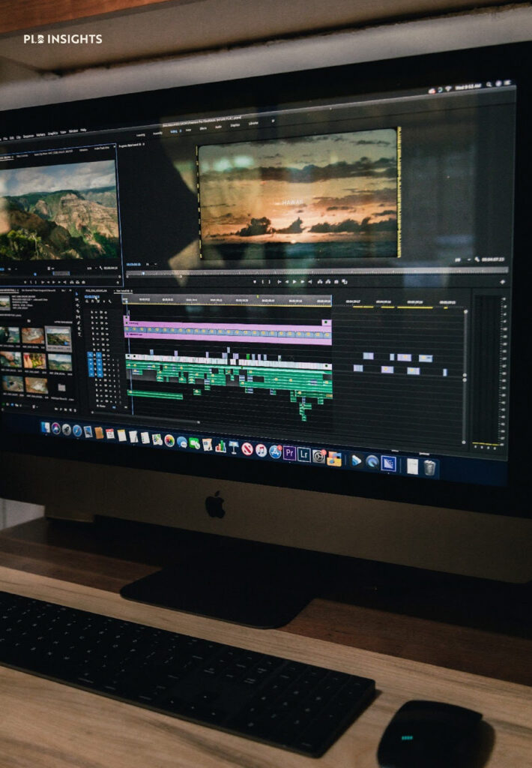This screenshot has width=532, height=768.
Task: Select the Track Select Forward tool
Action: [77, 298]
